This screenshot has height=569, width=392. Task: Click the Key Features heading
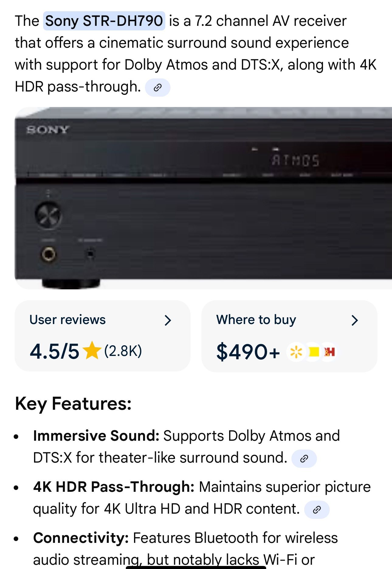pos(73,404)
